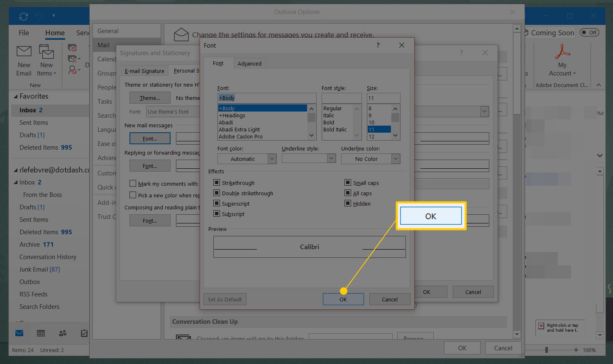Open the New Items icon

[46, 52]
